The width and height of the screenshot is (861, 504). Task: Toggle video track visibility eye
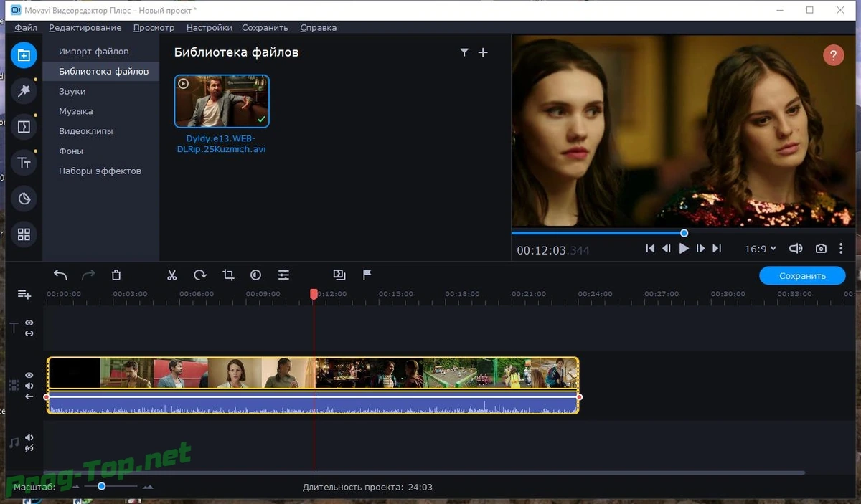29,375
